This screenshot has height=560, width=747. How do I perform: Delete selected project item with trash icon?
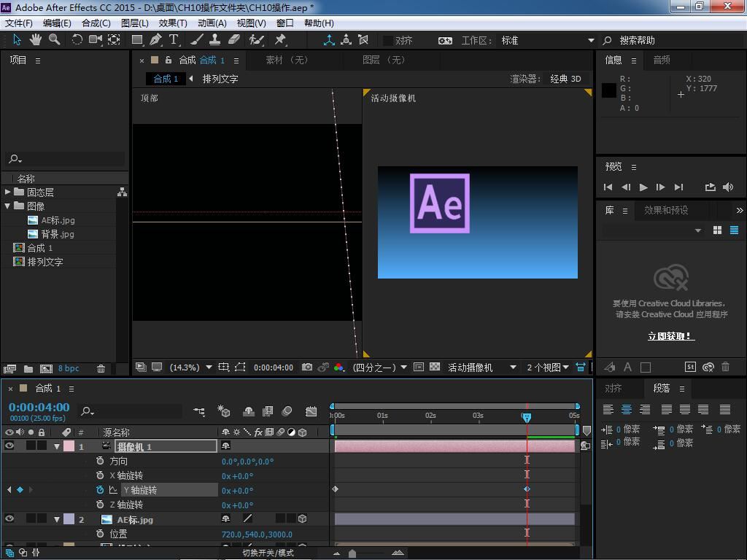(x=101, y=368)
